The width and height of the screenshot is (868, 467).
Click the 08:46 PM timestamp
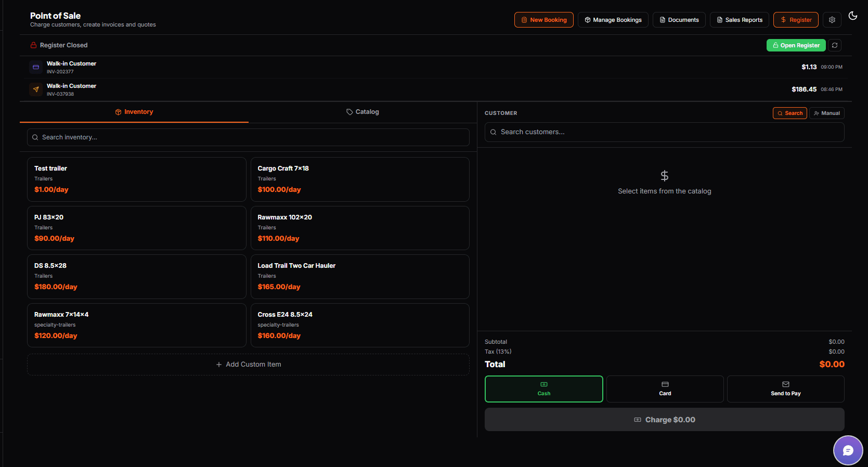[x=832, y=89]
